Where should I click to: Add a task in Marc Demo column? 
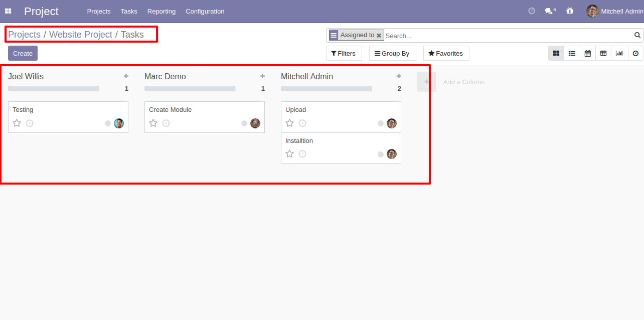point(262,76)
